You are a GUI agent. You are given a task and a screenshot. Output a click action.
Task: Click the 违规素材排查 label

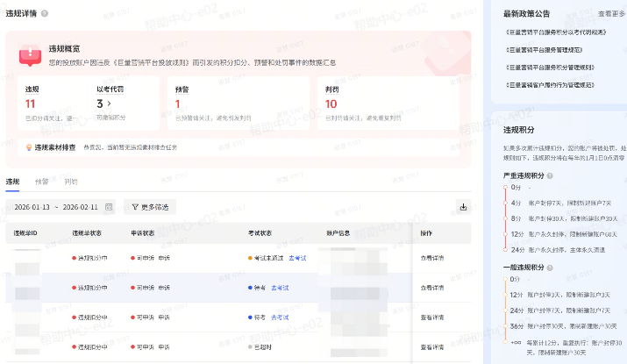coord(55,147)
